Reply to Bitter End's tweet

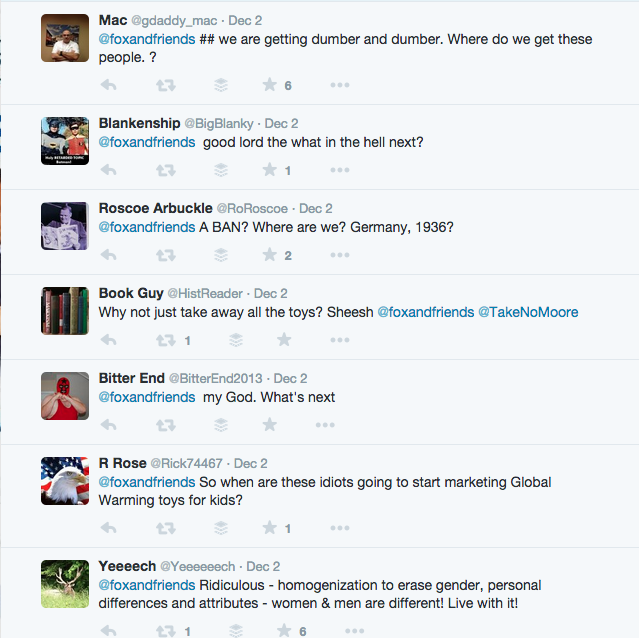(x=109, y=425)
